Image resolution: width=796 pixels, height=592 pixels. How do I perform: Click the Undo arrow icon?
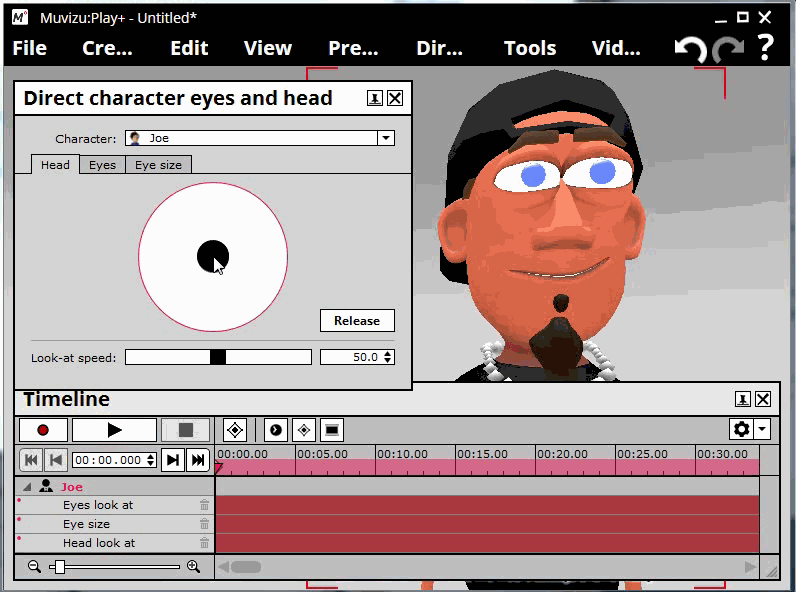[x=690, y=49]
